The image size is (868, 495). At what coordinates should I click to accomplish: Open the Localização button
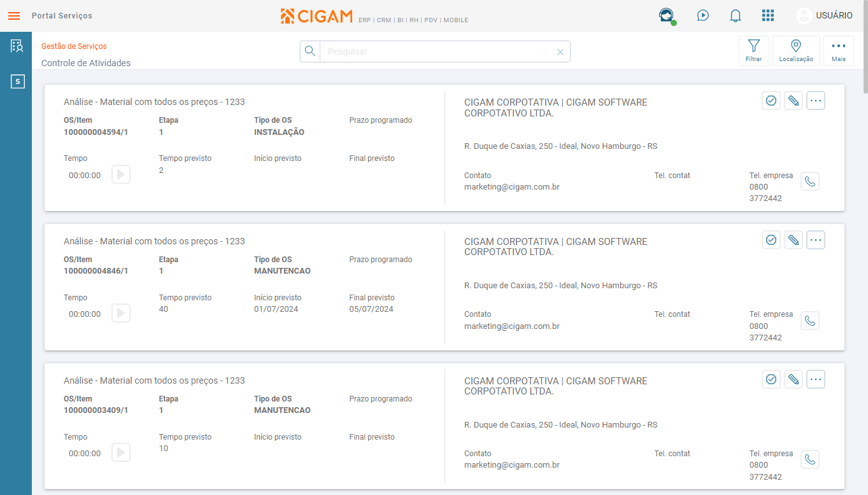[796, 51]
